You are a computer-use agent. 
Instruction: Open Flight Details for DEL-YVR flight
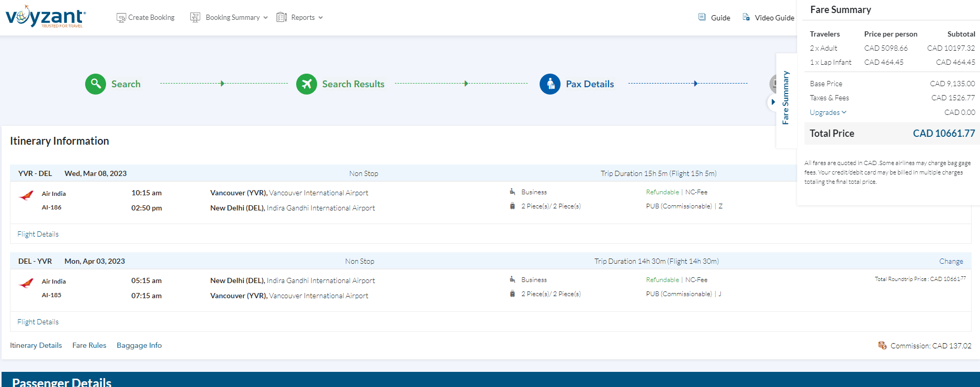pos(38,322)
